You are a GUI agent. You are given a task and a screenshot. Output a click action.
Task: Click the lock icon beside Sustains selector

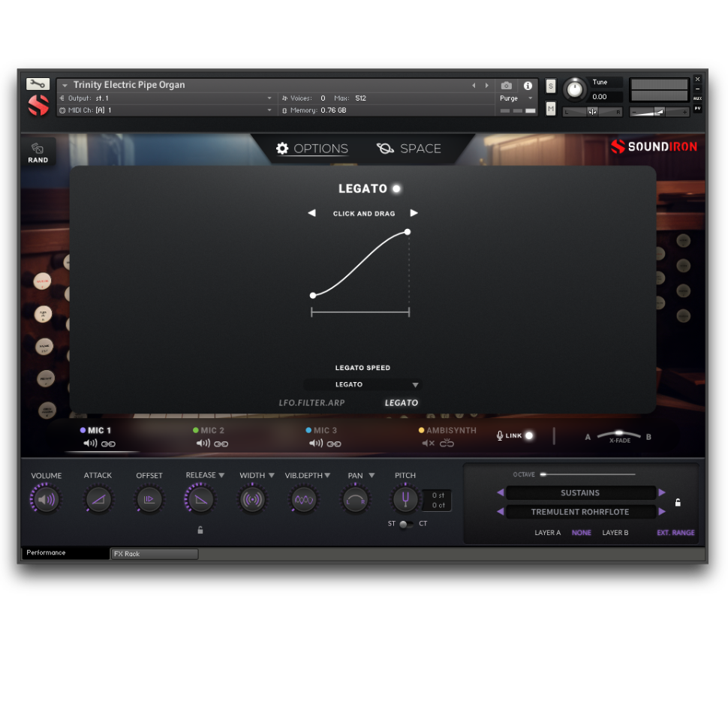678,502
